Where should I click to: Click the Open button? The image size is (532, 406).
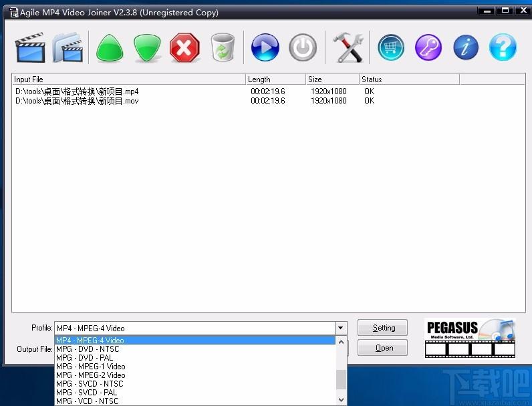[x=382, y=348]
